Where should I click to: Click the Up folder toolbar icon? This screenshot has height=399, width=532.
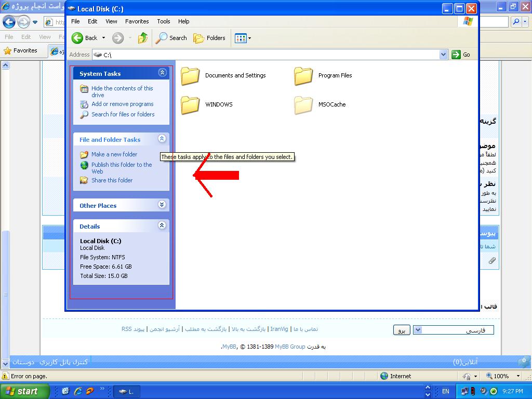143,38
